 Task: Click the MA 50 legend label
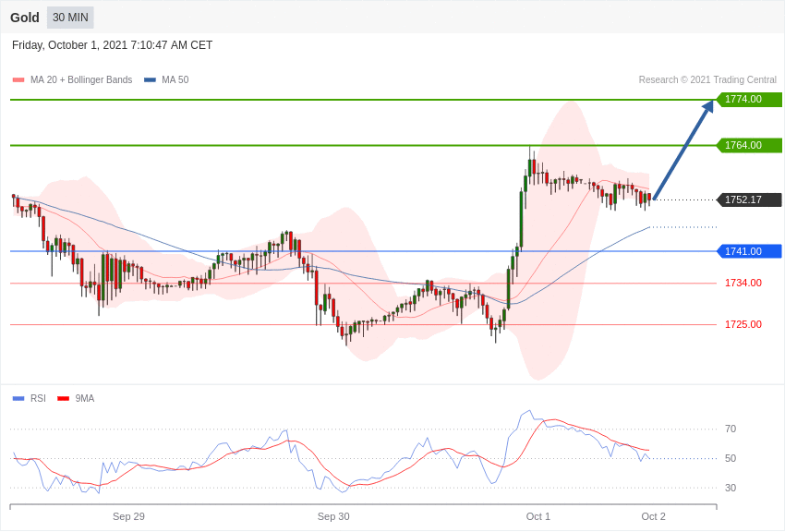point(175,79)
